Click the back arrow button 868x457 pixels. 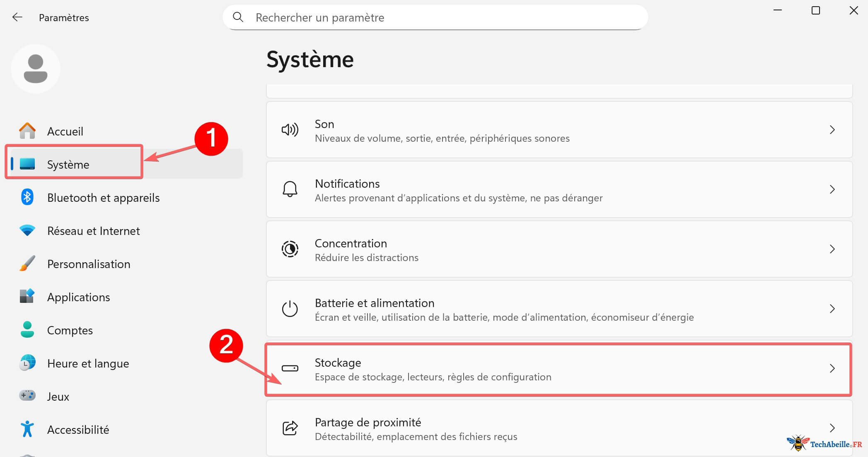pyautogui.click(x=17, y=17)
